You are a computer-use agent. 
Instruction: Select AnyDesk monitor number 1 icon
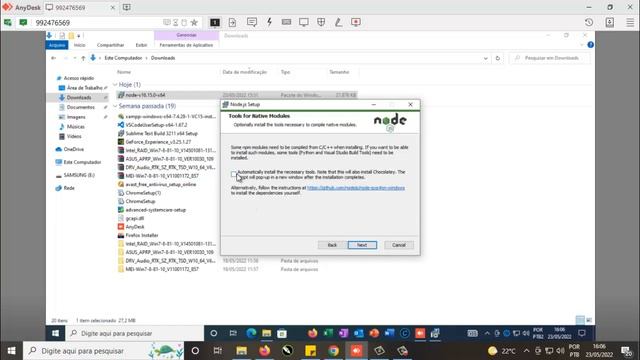pyautogui.click(x=215, y=22)
